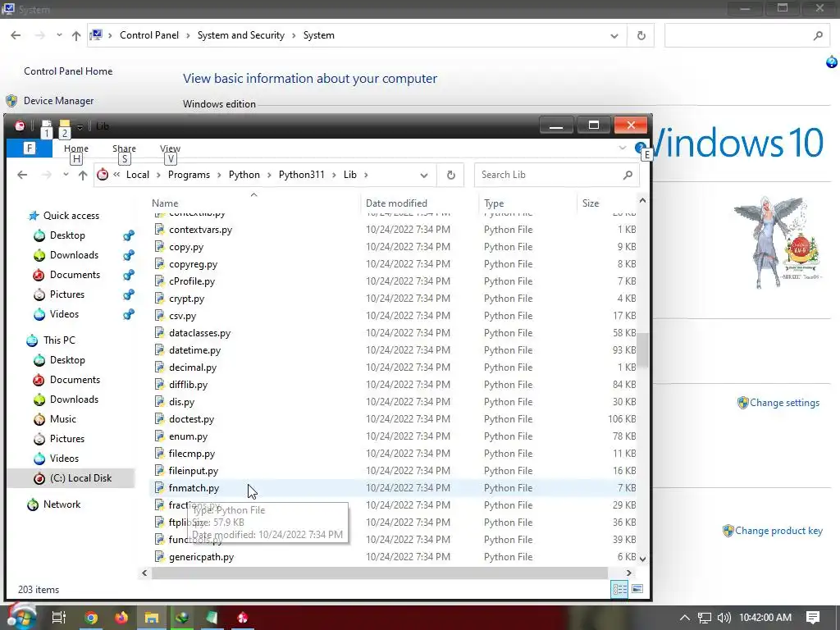Open Music under This PC
Viewport: 840px width, 630px height.
pyautogui.click(x=62, y=419)
